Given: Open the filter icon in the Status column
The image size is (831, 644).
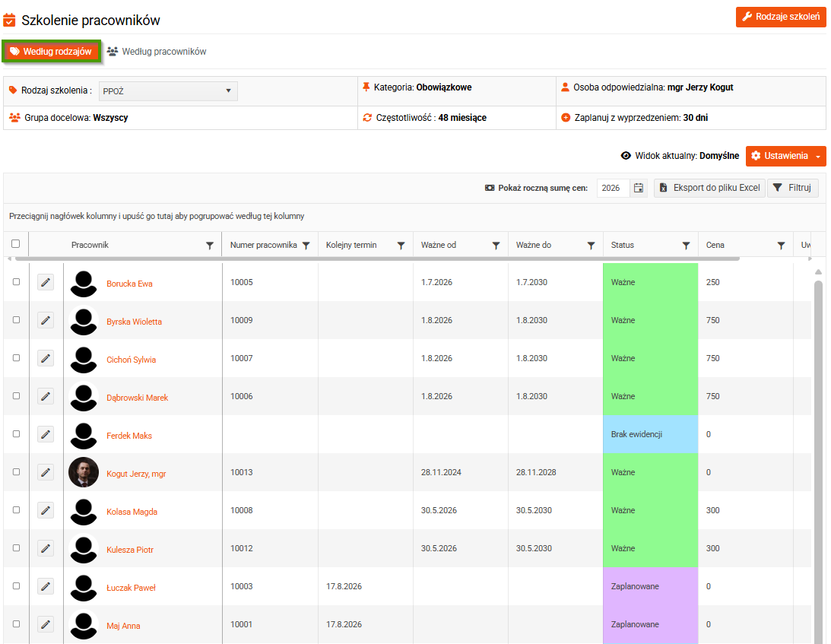Looking at the screenshot, I should [x=686, y=246].
